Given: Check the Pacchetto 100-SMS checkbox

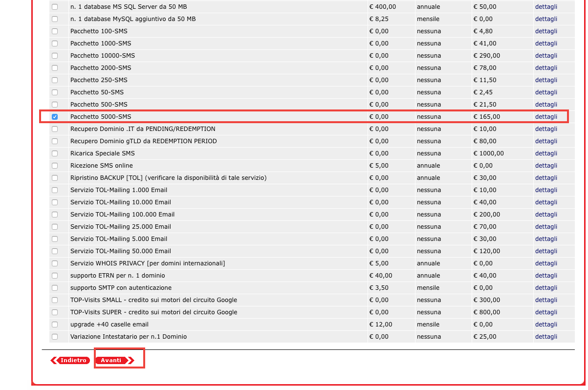Looking at the screenshot, I should pyautogui.click(x=55, y=31).
